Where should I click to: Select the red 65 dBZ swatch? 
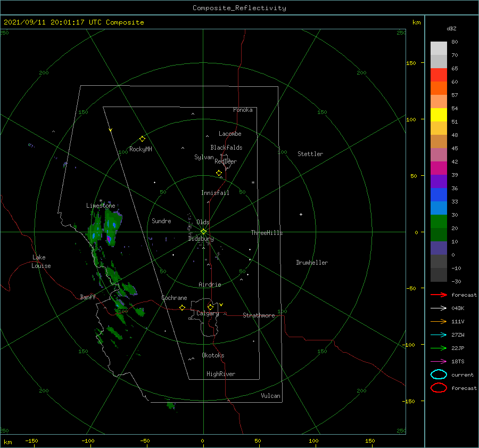pyautogui.click(x=439, y=75)
